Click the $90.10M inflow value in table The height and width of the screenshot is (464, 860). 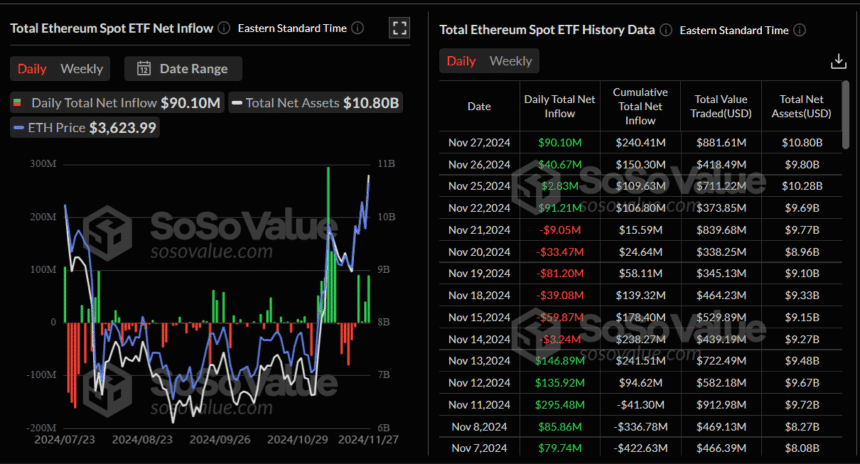point(559,143)
